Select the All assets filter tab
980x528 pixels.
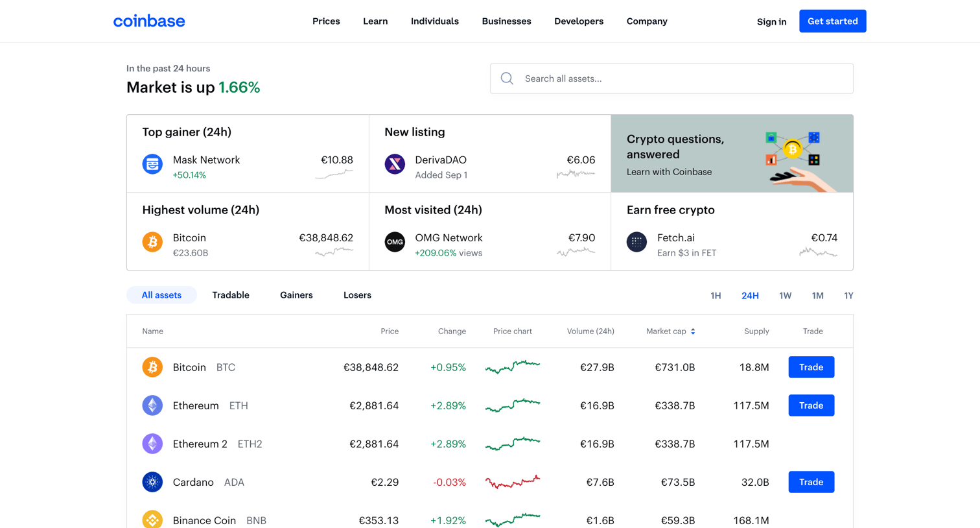tap(161, 295)
